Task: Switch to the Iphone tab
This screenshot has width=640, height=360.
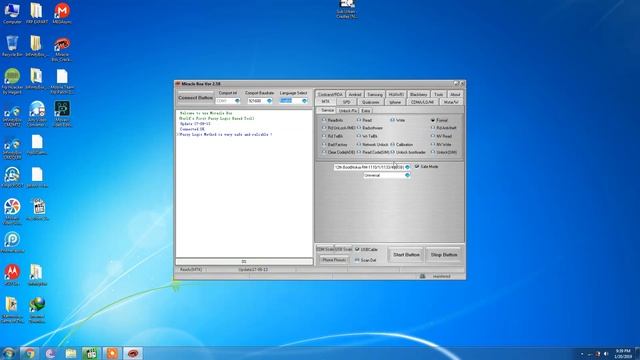Action: coord(395,102)
